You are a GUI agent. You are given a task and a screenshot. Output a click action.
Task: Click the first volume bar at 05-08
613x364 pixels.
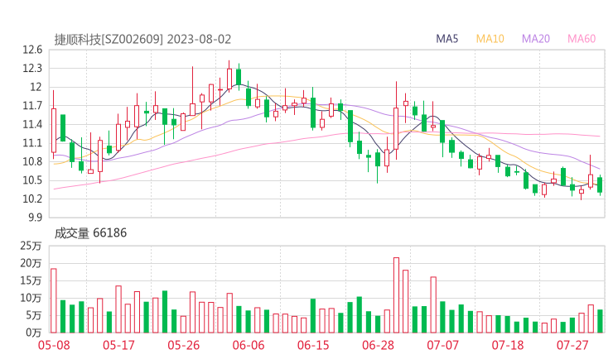coord(54,301)
